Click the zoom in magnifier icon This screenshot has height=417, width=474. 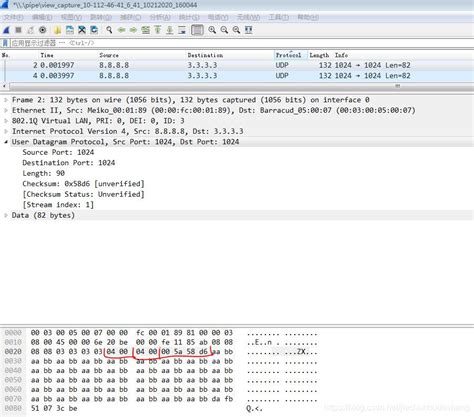click(x=212, y=30)
